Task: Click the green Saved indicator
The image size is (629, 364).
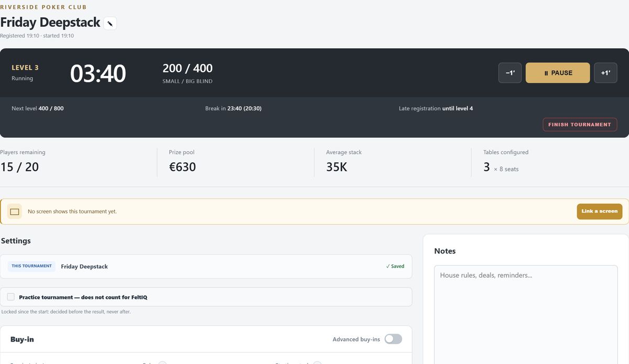Action: (395, 266)
